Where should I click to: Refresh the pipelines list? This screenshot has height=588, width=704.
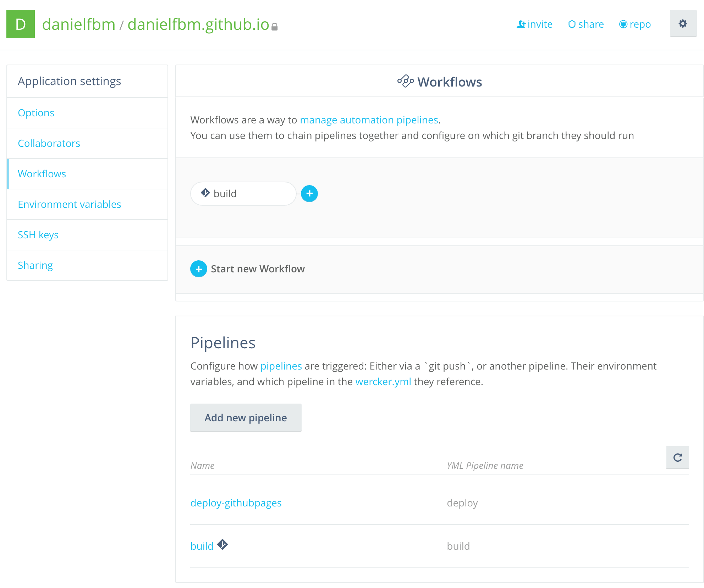click(x=678, y=457)
